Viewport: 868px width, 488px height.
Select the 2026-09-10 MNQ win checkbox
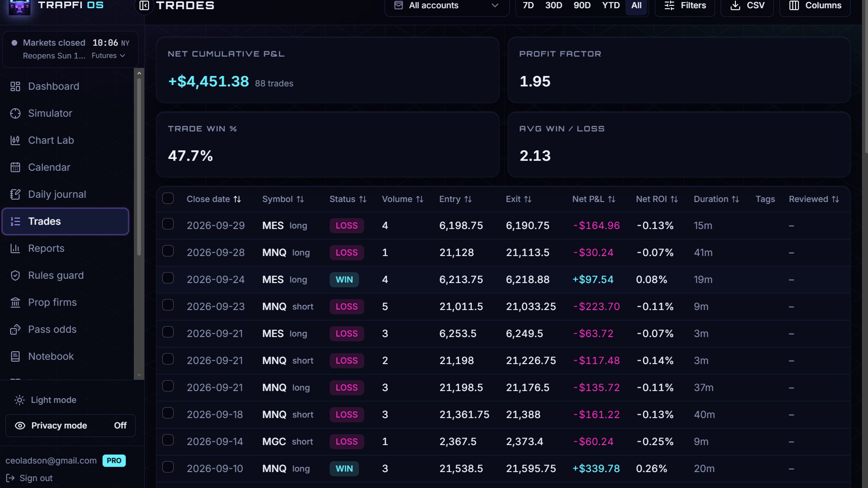point(168,467)
